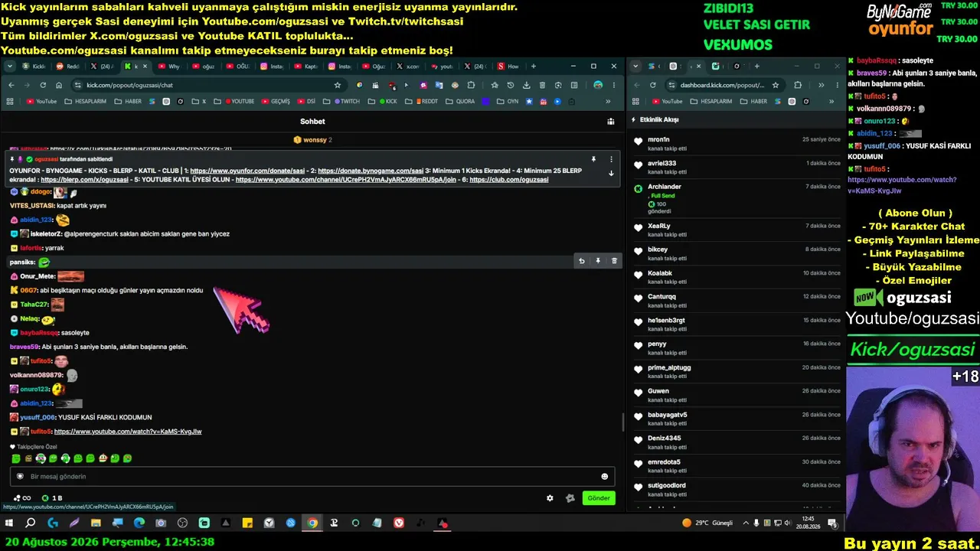Open tab search dropdown in chat browser window
980x551 pixels.
(9, 67)
